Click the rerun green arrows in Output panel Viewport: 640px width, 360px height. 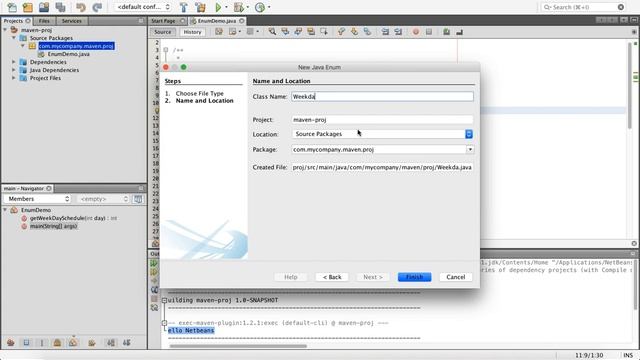tap(154, 264)
